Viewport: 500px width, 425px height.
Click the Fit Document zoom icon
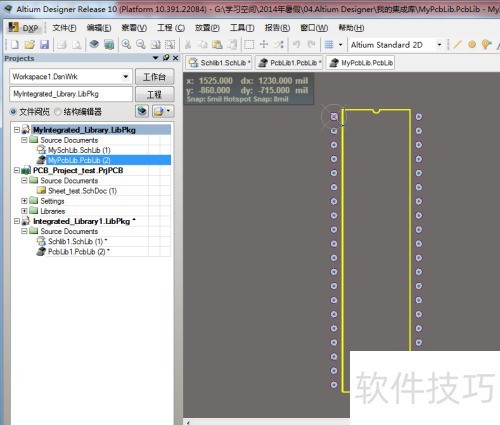click(155, 44)
